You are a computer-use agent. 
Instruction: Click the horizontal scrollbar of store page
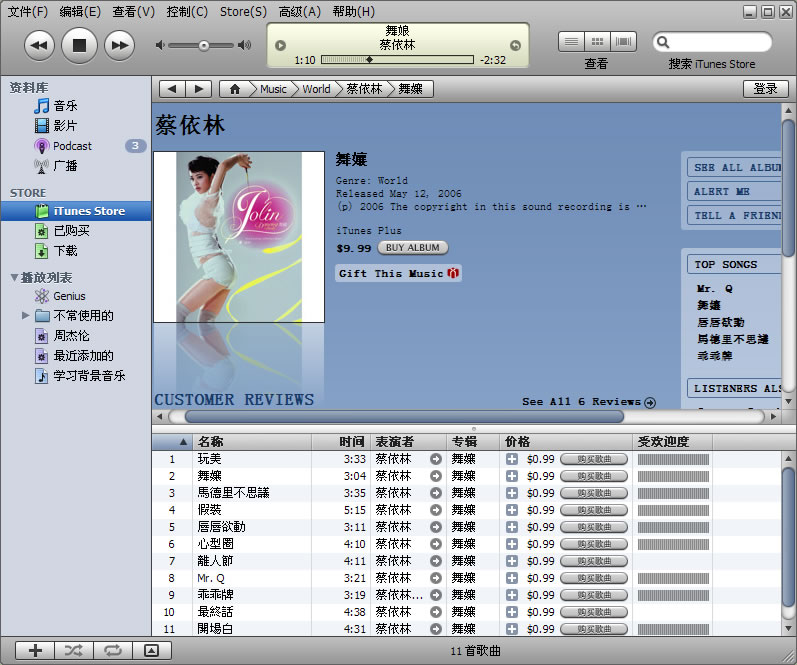(404, 417)
